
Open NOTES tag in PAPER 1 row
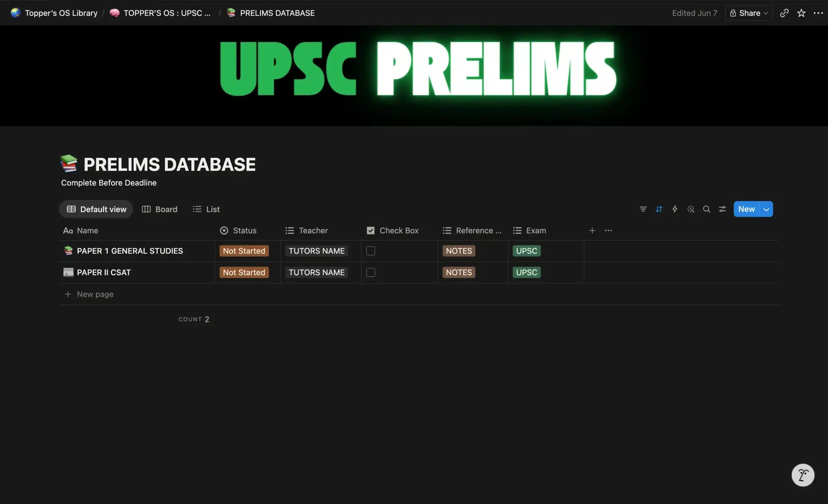point(459,251)
